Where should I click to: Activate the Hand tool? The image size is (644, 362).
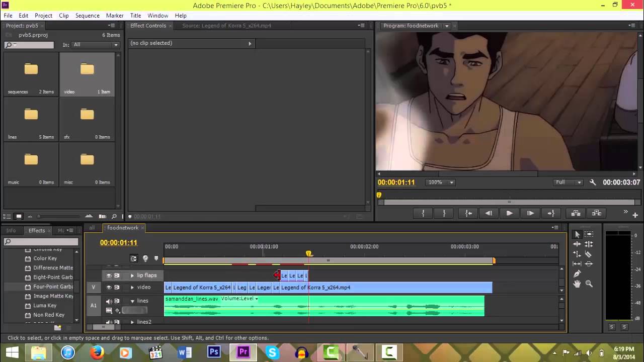coord(577,284)
